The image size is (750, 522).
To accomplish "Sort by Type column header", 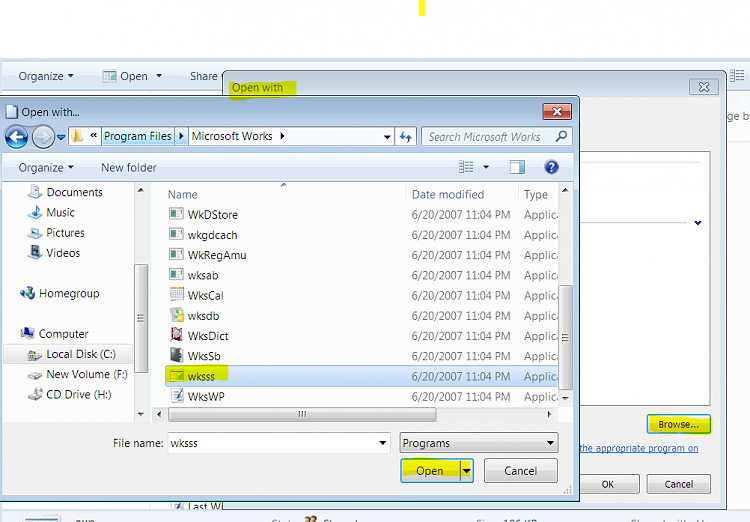I will coord(536,194).
